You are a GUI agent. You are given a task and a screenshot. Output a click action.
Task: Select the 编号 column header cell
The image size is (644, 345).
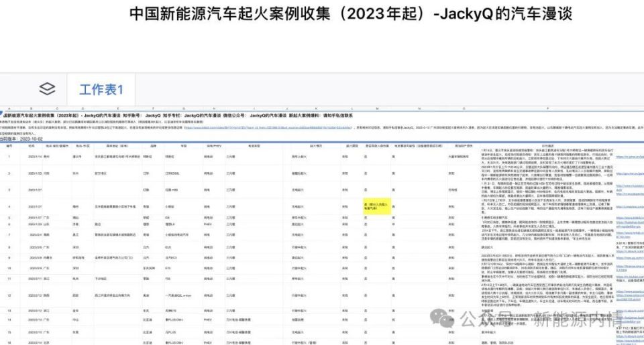click(x=9, y=145)
